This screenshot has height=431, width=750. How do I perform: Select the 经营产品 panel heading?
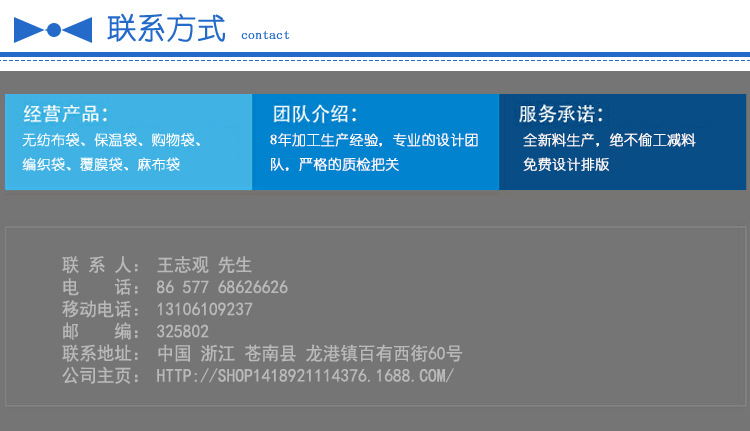tap(66, 114)
